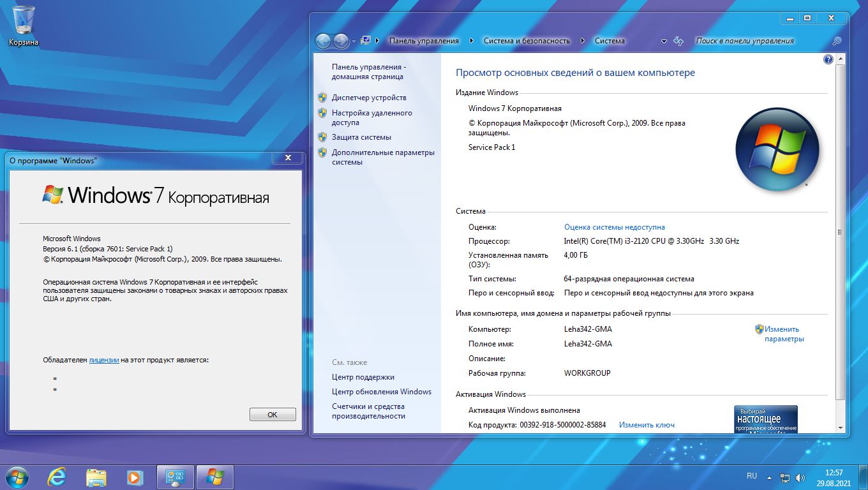
Task: Switch to the About Windows taskbar button
Action: click(214, 477)
